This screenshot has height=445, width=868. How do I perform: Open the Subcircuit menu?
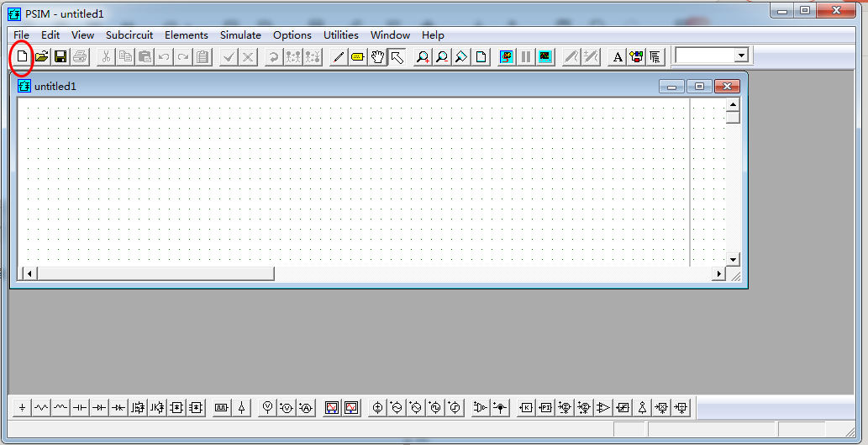pos(129,35)
